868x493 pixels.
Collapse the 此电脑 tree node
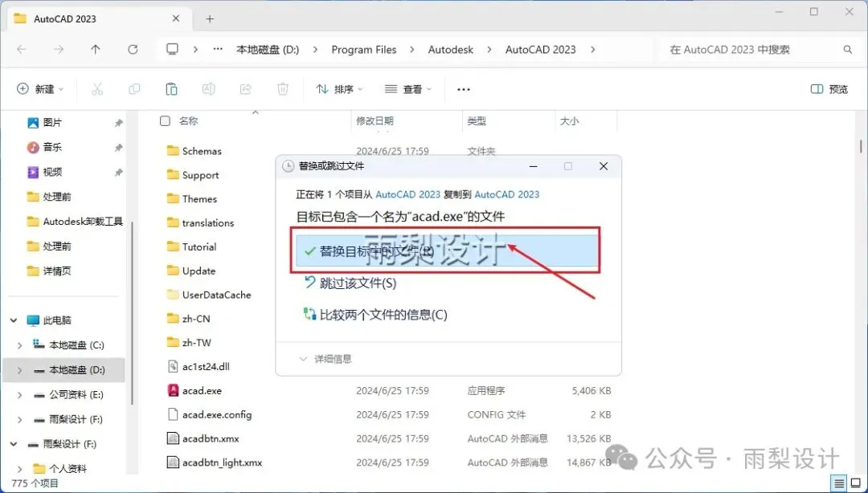(x=14, y=320)
